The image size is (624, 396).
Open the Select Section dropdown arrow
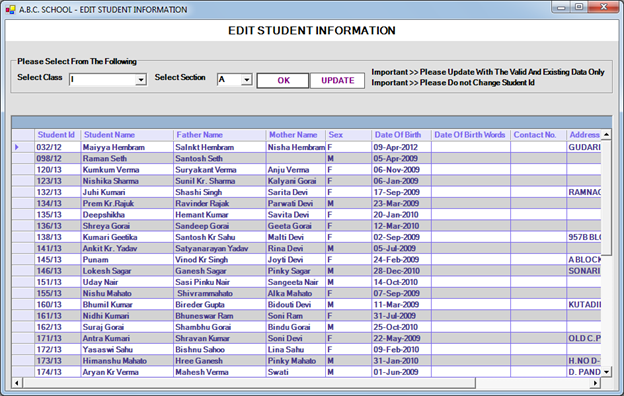[x=247, y=80]
